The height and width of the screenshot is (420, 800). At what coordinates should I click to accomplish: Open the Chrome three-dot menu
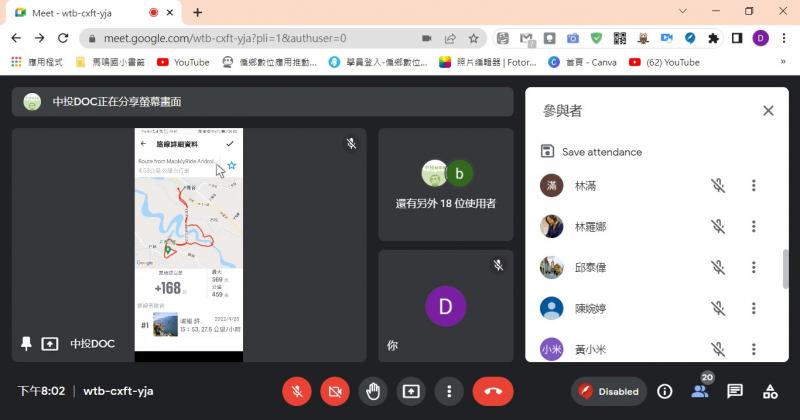coord(784,38)
